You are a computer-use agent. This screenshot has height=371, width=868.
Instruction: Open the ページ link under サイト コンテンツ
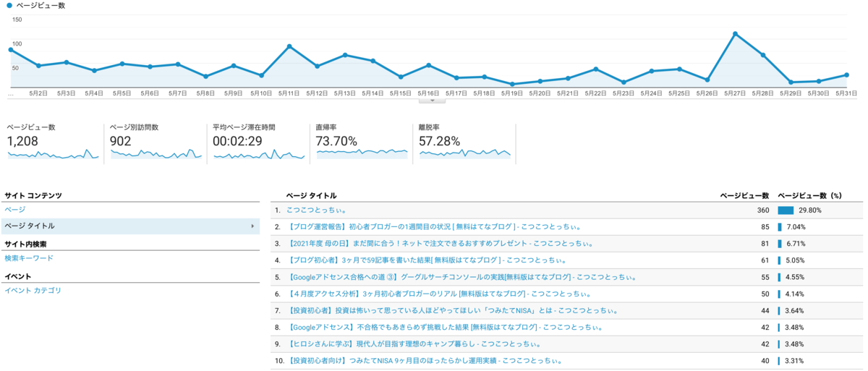tap(15, 210)
